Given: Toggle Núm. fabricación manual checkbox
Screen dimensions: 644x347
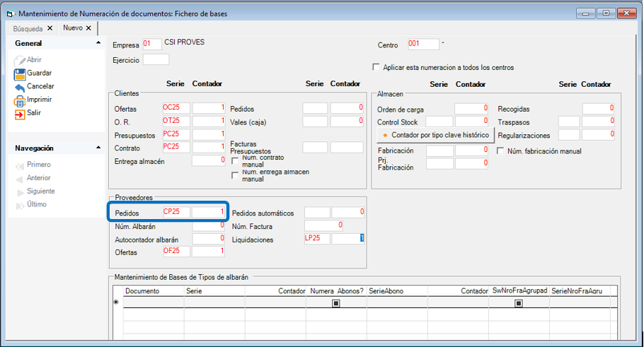Looking at the screenshot, I should (x=500, y=151).
